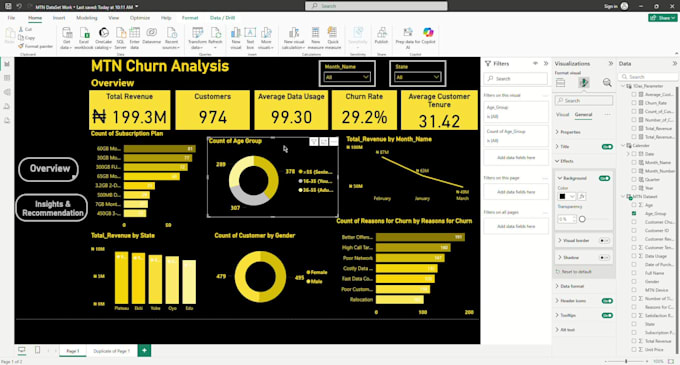Select the Duplicate of Page 1 tab
The image size is (680, 365).
coord(111,351)
